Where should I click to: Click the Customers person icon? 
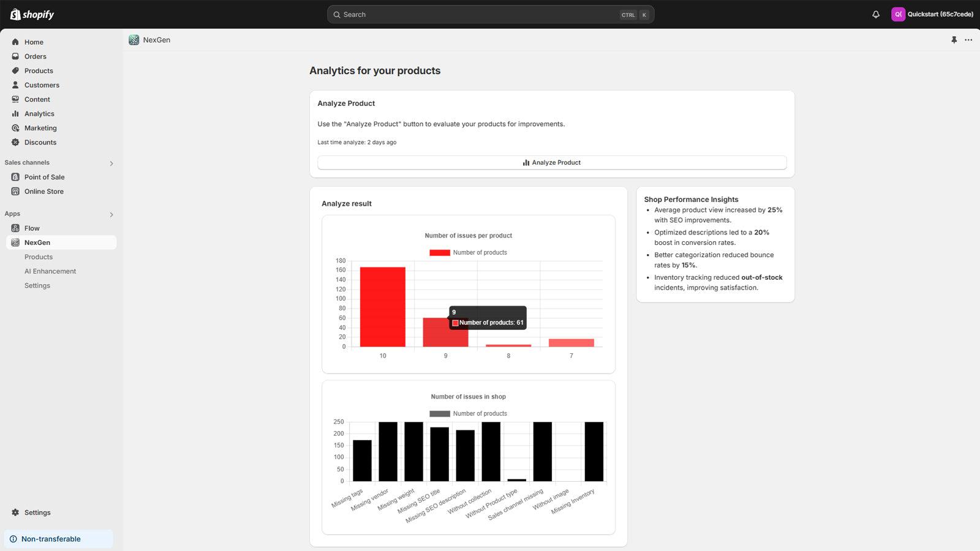pyautogui.click(x=15, y=84)
